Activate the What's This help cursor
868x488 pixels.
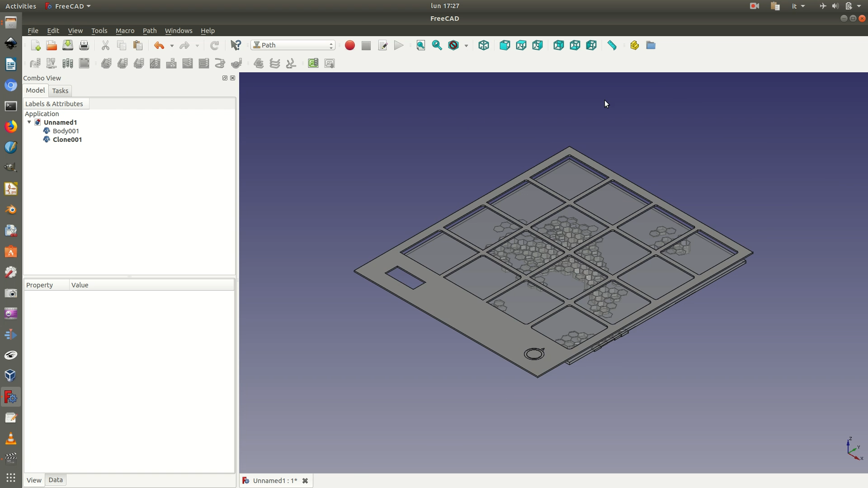236,45
